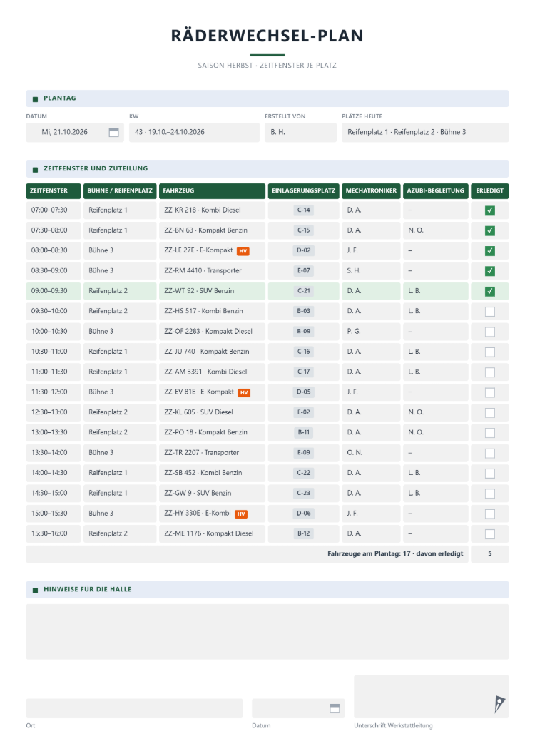Click the Mechatroniker column header

pyautogui.click(x=371, y=191)
